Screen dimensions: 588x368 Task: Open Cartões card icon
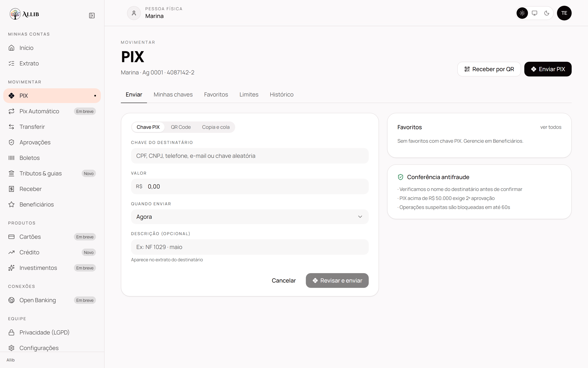point(11,237)
